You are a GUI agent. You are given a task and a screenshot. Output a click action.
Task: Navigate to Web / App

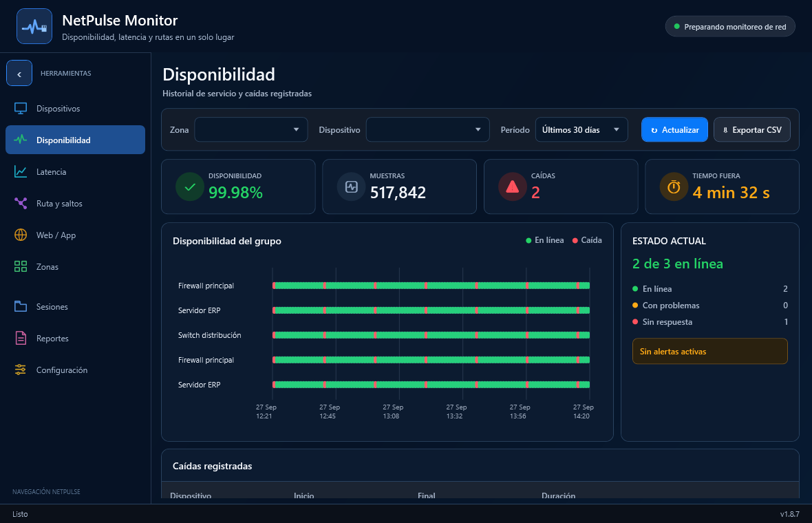click(x=76, y=235)
